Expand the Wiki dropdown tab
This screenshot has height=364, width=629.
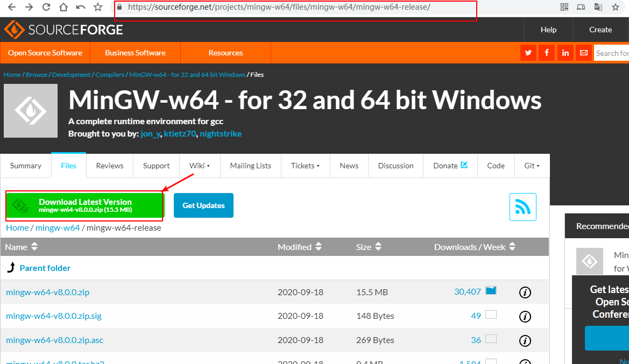pos(200,166)
